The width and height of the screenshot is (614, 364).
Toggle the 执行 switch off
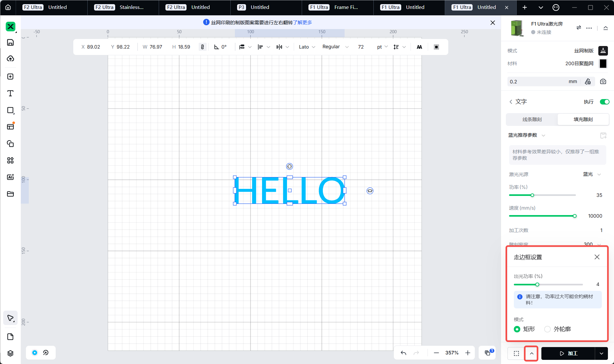[x=604, y=102]
